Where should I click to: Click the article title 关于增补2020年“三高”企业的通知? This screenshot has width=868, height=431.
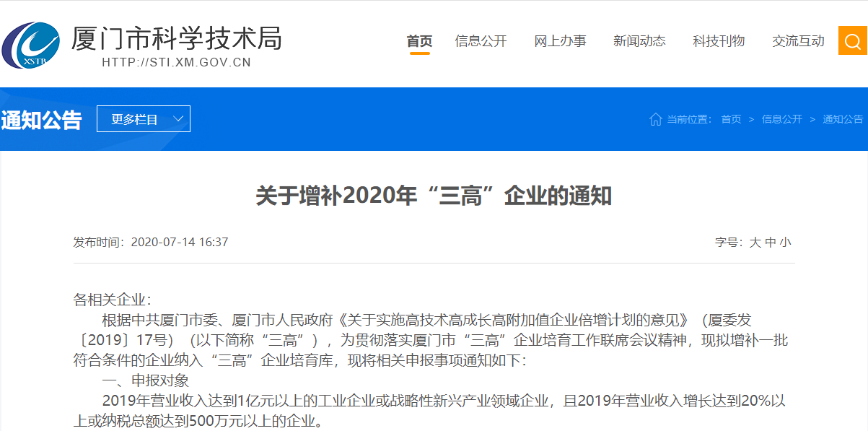(x=434, y=196)
